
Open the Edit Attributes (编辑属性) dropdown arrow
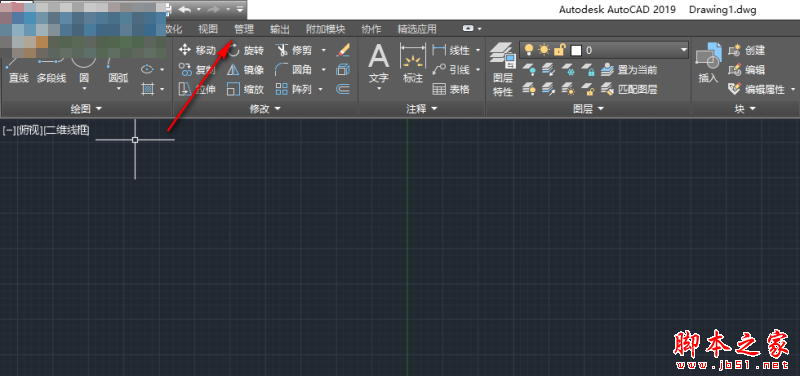click(x=793, y=89)
